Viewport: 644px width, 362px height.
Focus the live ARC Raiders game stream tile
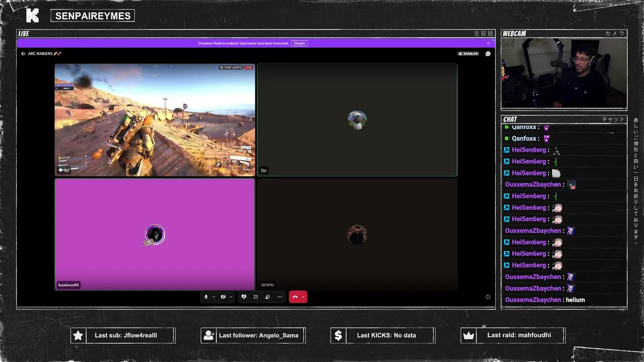155,120
